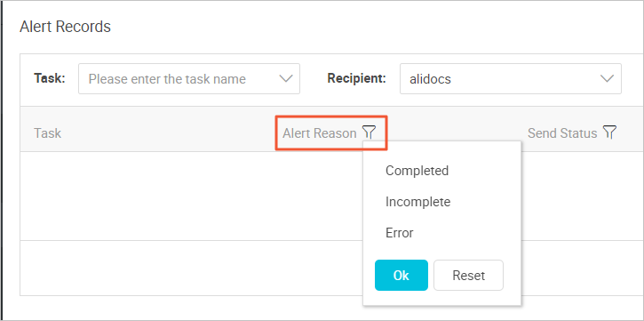Viewport: 644px width, 321px height.
Task: Open the Send Status filter funnel icon
Action: pyautogui.click(x=610, y=132)
